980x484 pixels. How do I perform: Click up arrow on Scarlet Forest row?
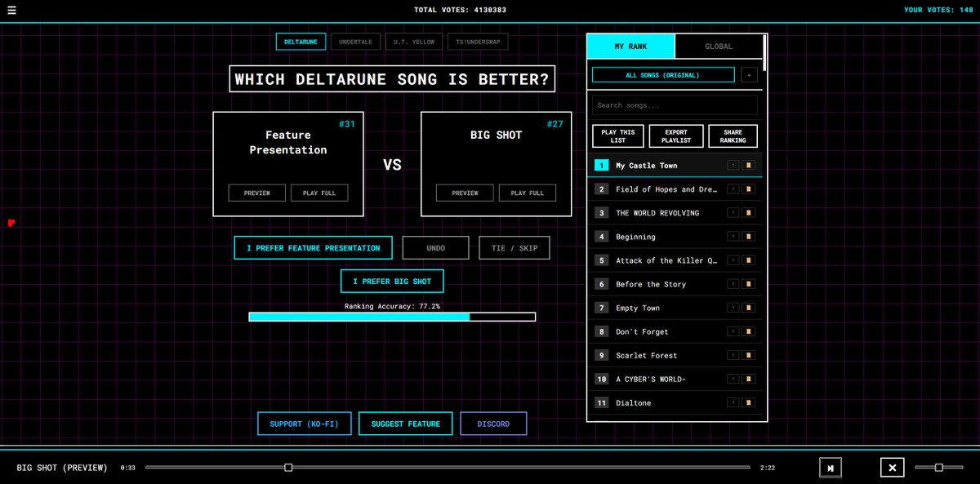(733, 355)
